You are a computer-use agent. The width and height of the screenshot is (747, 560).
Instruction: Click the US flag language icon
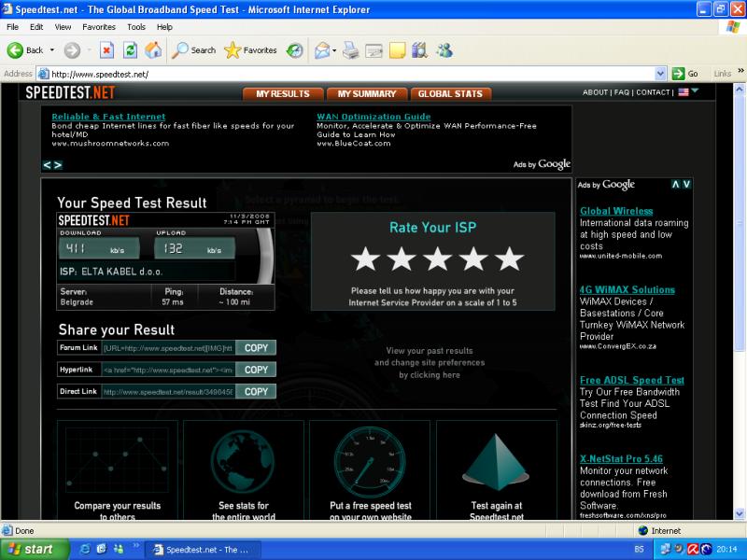pos(684,92)
